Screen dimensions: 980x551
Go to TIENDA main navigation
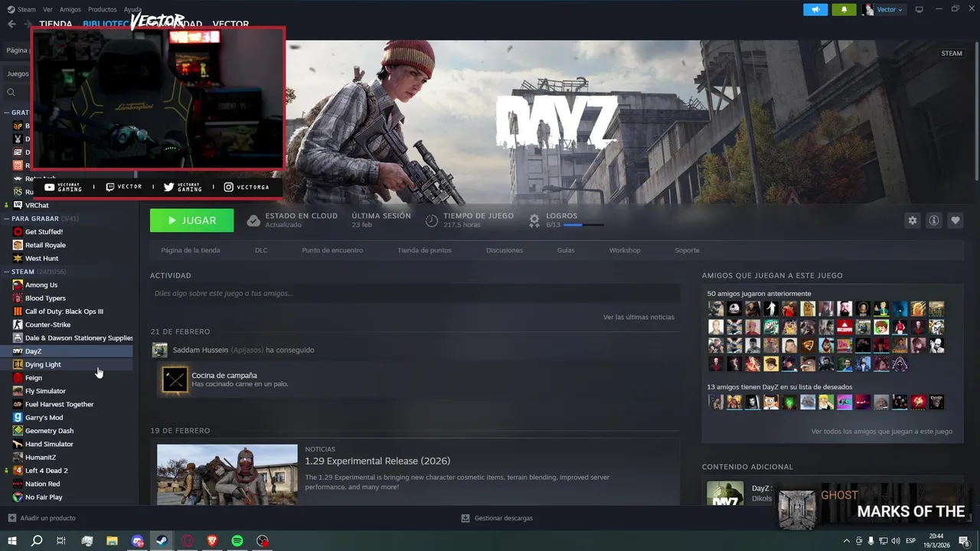56,24
